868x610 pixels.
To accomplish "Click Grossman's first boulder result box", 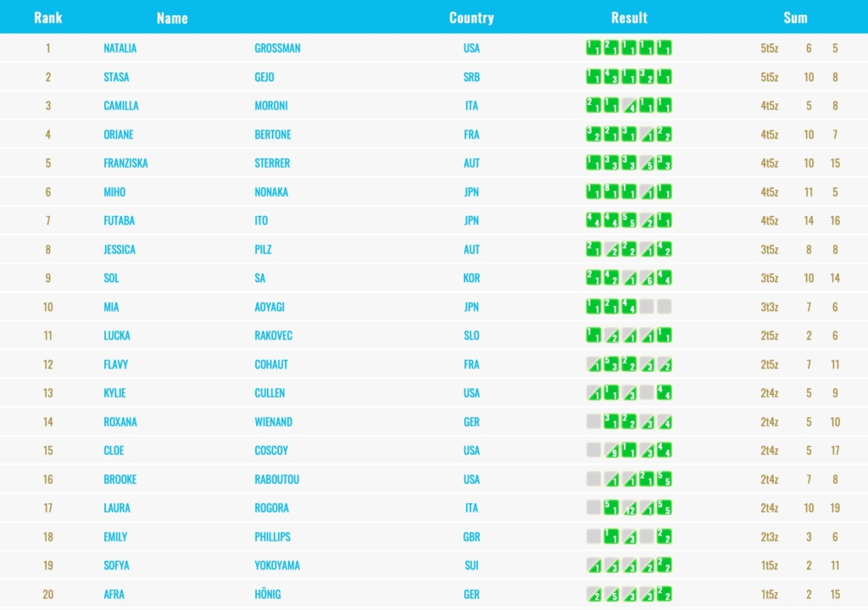I will [593, 48].
